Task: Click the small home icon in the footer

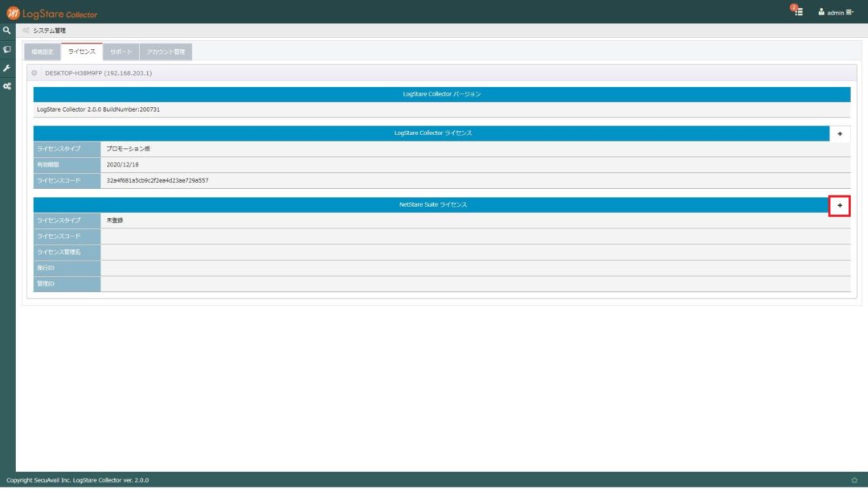Action: click(854, 480)
